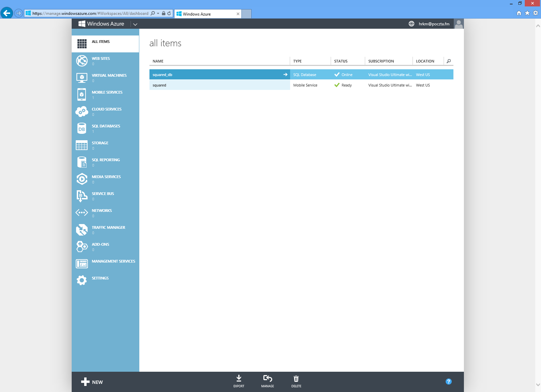Click the Delete trash icon
The image size is (541, 392).
click(x=296, y=378)
